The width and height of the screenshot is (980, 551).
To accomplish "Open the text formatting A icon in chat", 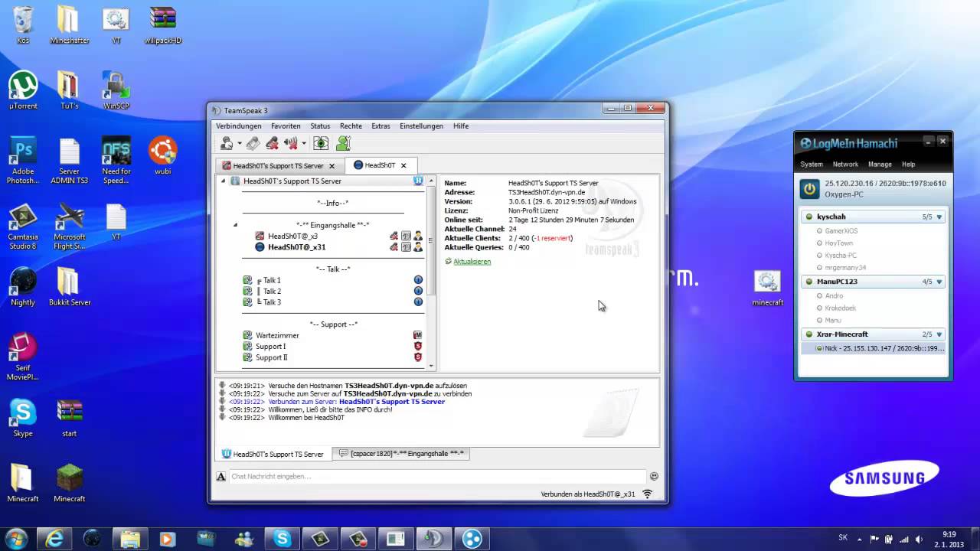I will [221, 476].
